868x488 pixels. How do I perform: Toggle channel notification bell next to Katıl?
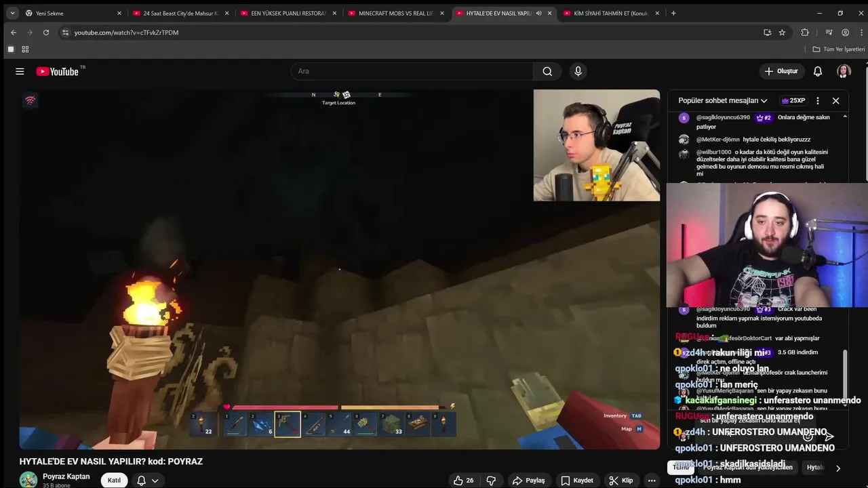click(x=142, y=481)
